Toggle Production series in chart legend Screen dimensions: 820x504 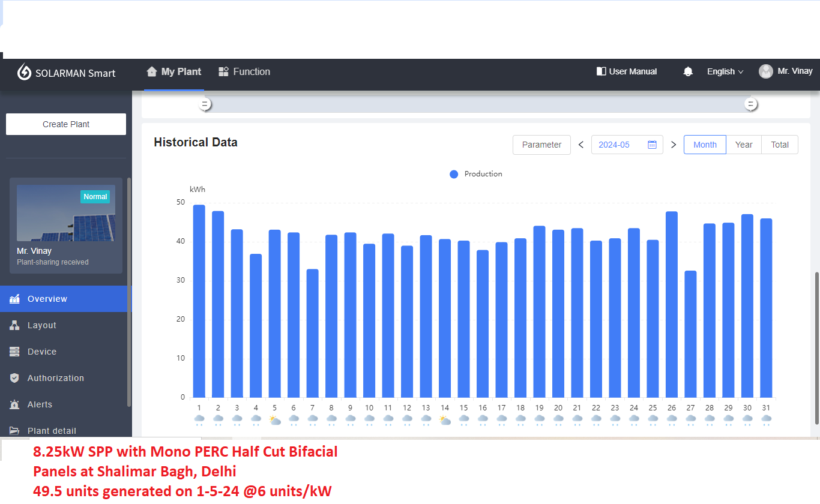coord(476,174)
